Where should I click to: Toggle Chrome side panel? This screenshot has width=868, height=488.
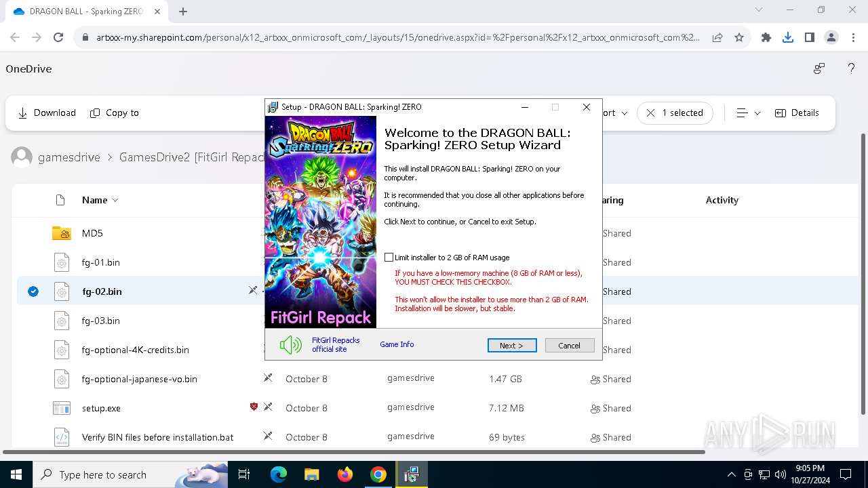click(809, 37)
